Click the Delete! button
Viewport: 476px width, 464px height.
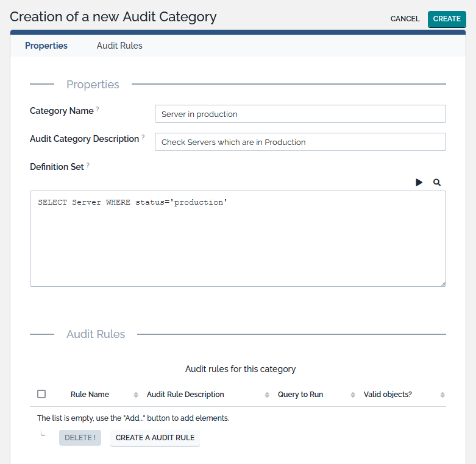[x=80, y=438]
